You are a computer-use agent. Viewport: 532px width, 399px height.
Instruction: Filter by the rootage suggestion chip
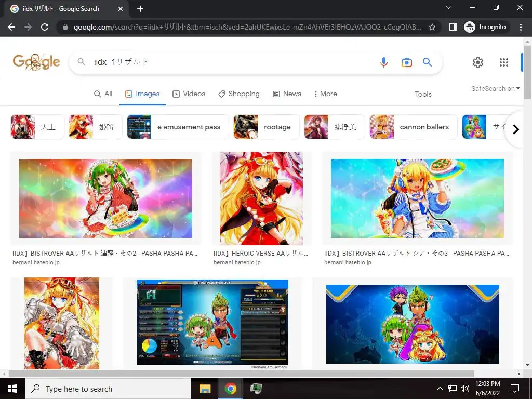pyautogui.click(x=267, y=127)
